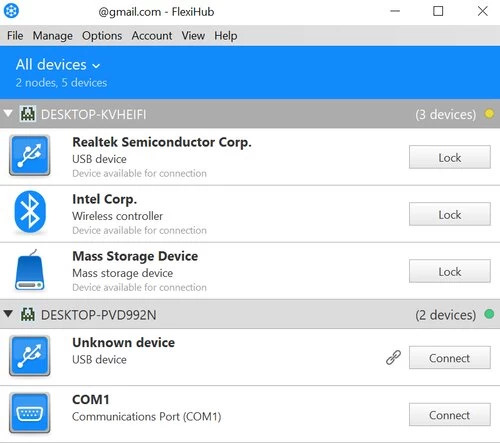Click the DESKTOP-PVD992N computer node icon
Image resolution: width=500 pixels, height=443 pixels.
point(28,314)
